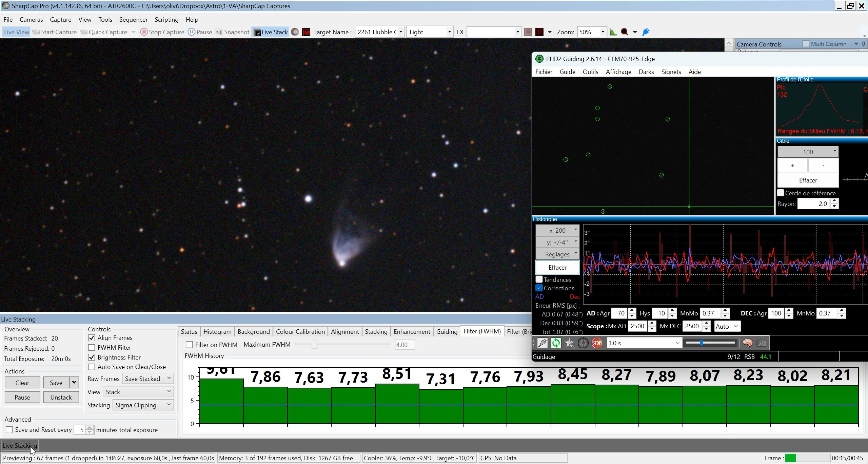868x464 pixels.
Task: Uncheck the Corrections checkbox in PHD2
Action: 539,288
